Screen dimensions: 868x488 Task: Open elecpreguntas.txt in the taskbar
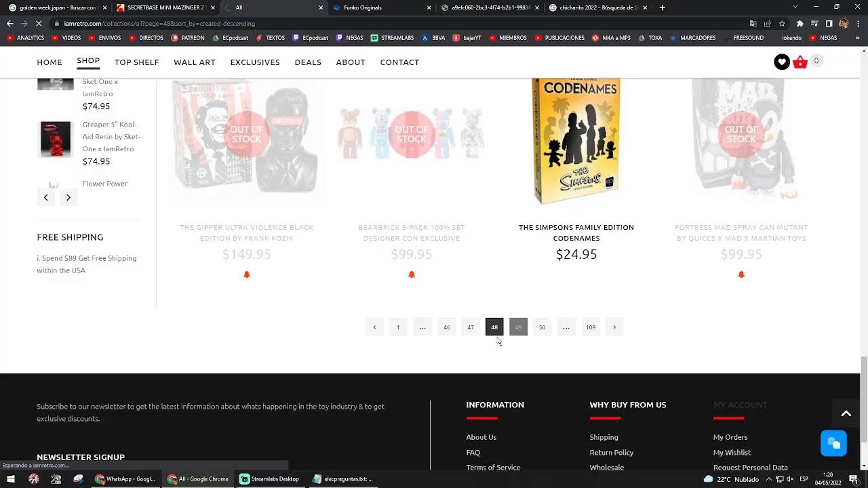[x=343, y=479]
